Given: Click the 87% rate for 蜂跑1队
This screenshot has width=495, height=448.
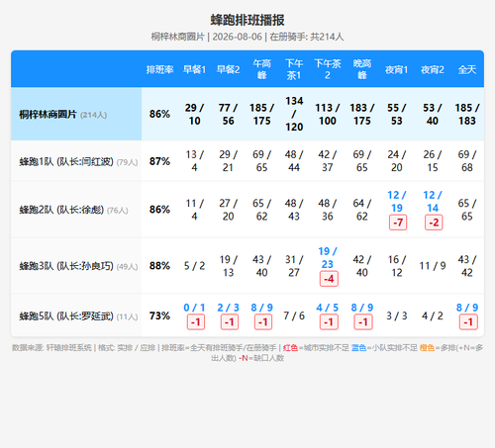Looking at the screenshot, I should [159, 161].
